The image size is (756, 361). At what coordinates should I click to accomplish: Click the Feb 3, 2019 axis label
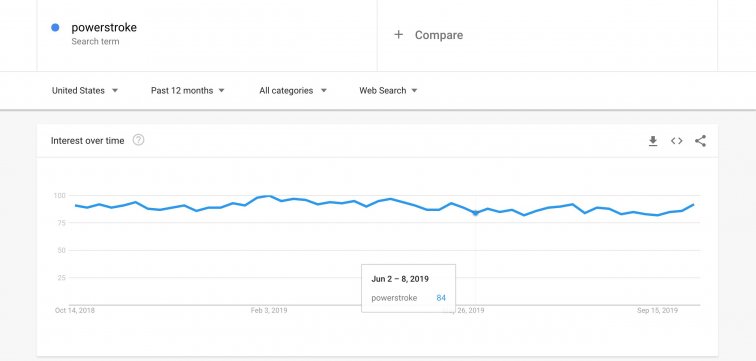point(269,310)
